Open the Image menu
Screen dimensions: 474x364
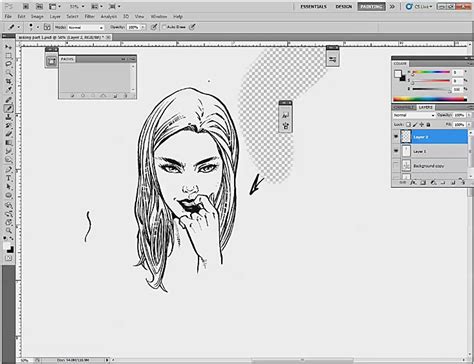click(x=37, y=16)
